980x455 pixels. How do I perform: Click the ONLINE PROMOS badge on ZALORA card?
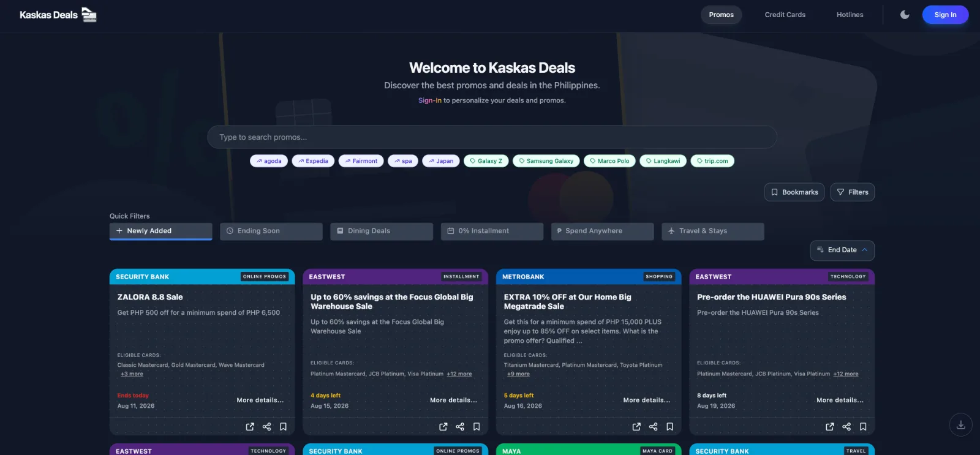pyautogui.click(x=265, y=277)
